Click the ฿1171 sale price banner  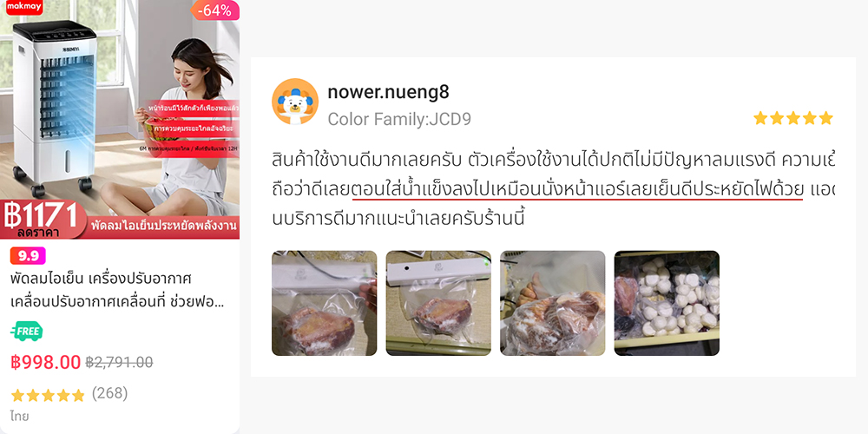(x=43, y=220)
